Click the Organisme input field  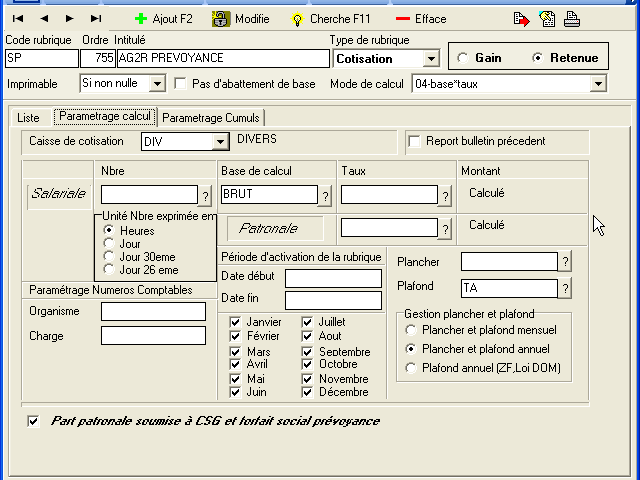(x=153, y=311)
